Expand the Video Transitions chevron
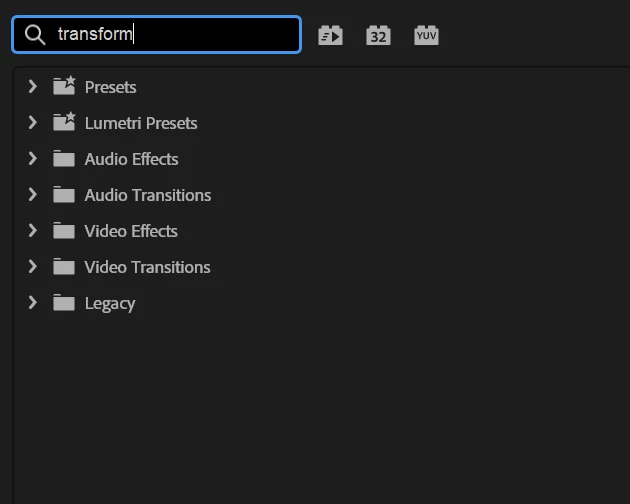630x504 pixels. [x=33, y=267]
